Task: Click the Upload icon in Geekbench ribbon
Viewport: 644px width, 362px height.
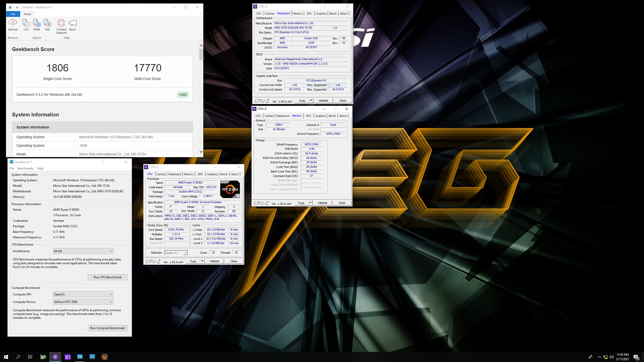Action: tap(13, 25)
